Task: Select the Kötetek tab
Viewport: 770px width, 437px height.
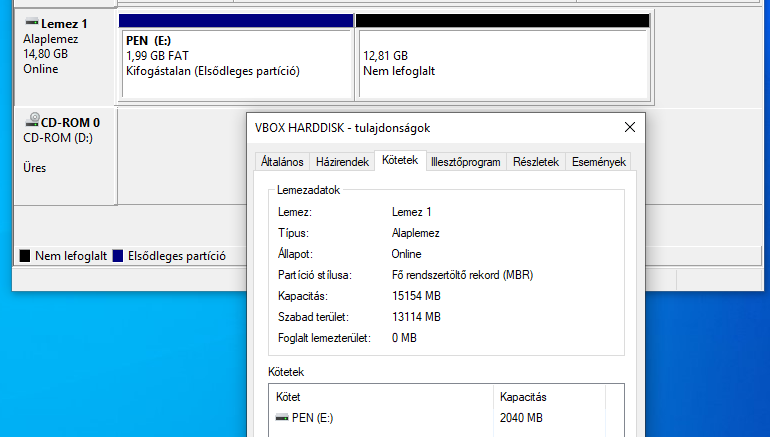Action: (400, 161)
